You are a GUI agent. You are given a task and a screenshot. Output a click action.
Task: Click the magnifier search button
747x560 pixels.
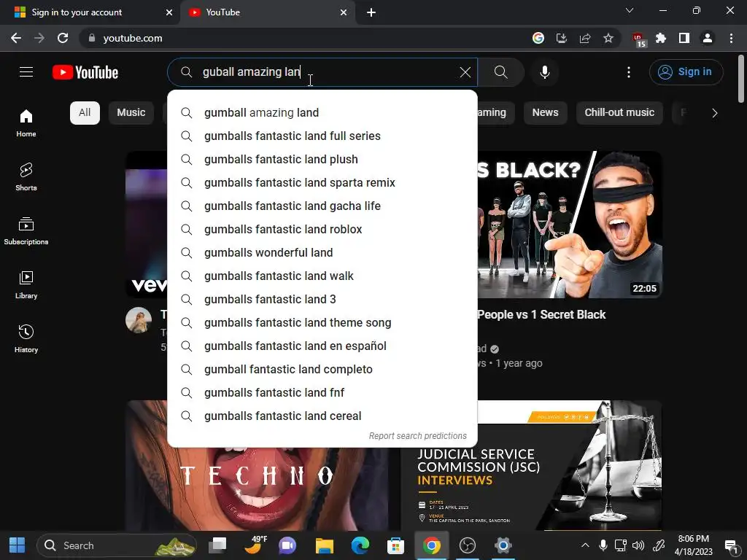tap(500, 72)
